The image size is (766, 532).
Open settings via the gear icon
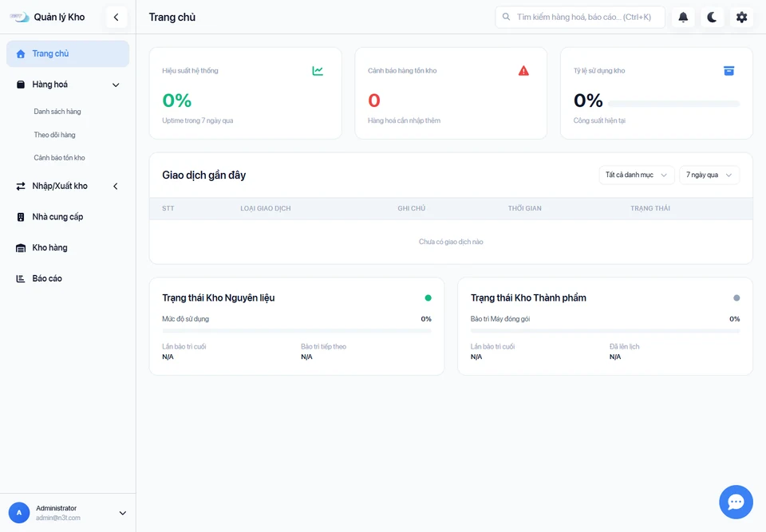pyautogui.click(x=741, y=17)
